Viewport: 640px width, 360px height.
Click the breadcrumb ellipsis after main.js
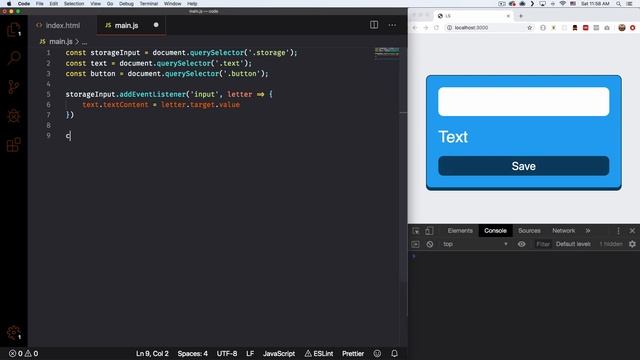84,42
